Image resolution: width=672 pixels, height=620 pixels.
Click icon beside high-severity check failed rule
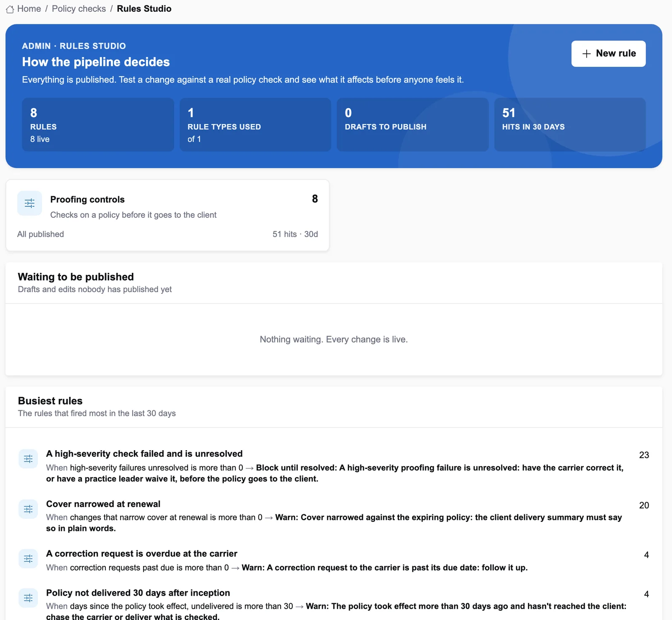28,459
